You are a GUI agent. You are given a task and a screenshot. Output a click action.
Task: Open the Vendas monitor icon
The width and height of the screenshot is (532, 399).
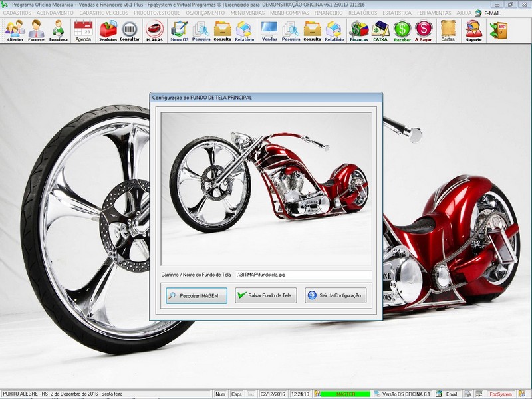[x=269, y=31]
